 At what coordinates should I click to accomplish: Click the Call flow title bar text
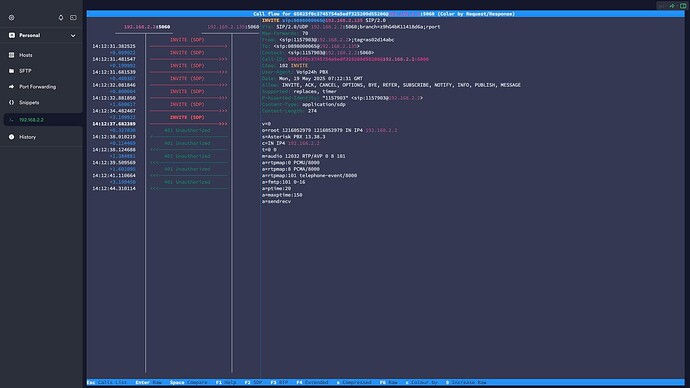coord(384,14)
